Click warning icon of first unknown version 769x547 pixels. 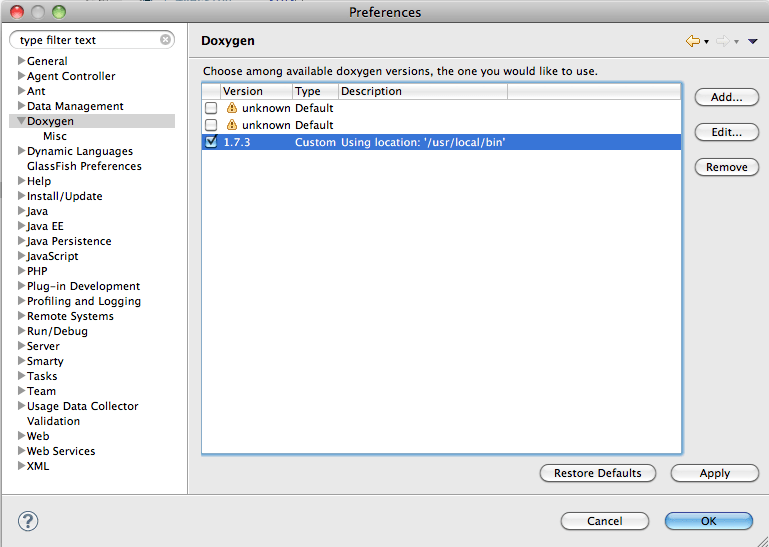click(x=231, y=108)
